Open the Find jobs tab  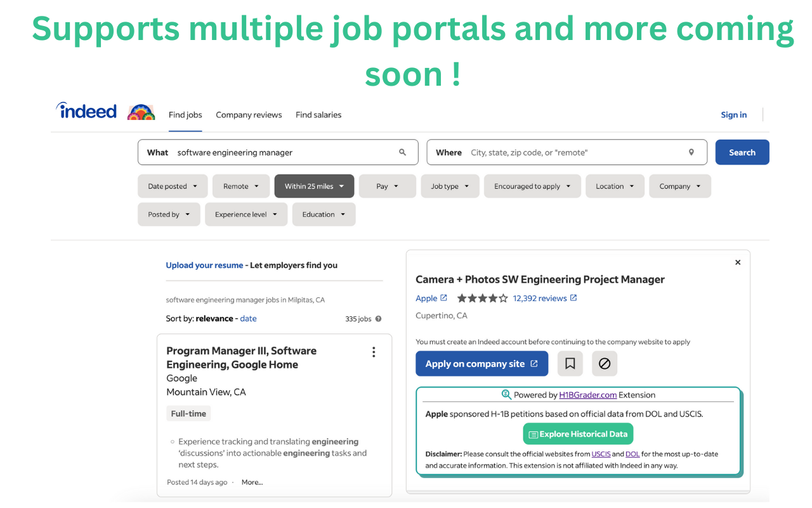(x=185, y=115)
